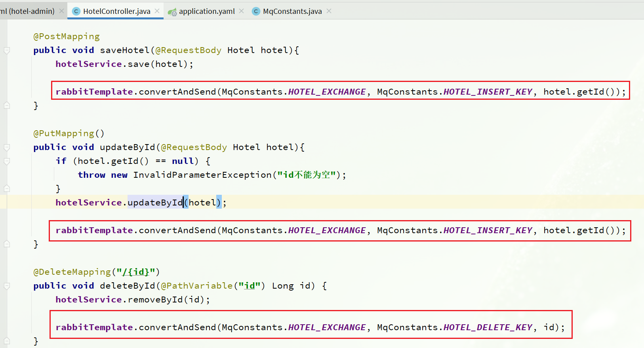
Task: Click HOTEL_INSERT_KEY in the saveHotel method
Action: click(x=488, y=92)
